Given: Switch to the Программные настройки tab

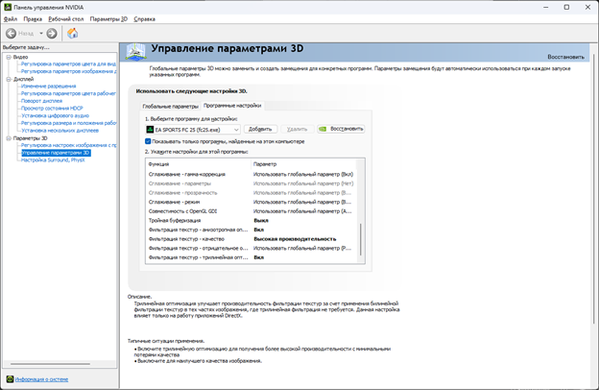Looking at the screenshot, I should (x=232, y=105).
